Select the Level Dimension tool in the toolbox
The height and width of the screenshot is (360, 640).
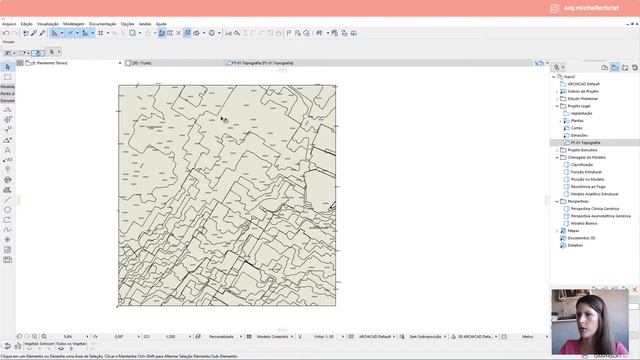coord(7,120)
